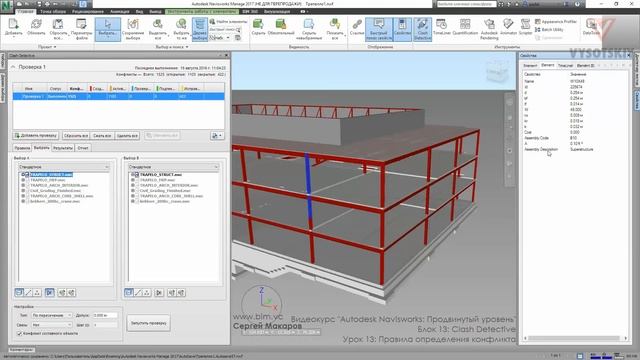Toggle the Свойства (Properties) ribbon button
Image resolution: width=640 pixels, height=360 pixels.
pos(402,29)
